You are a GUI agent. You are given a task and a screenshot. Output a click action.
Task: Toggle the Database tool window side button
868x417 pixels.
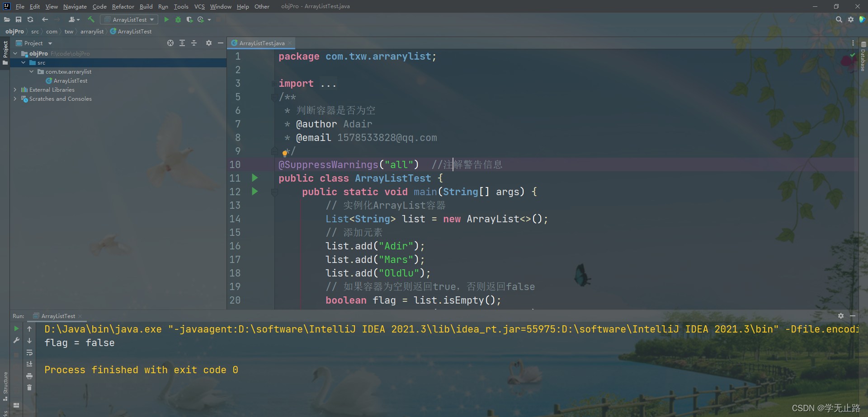click(x=863, y=57)
